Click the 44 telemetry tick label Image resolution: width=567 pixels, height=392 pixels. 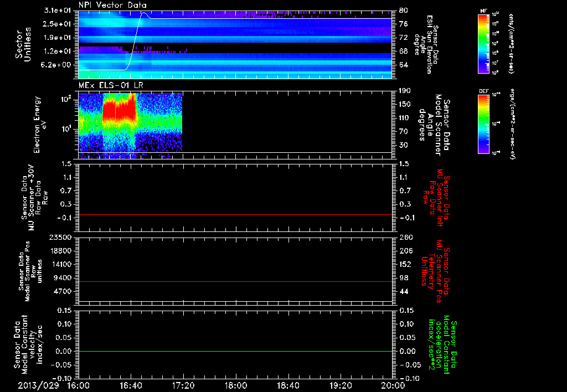click(404, 291)
